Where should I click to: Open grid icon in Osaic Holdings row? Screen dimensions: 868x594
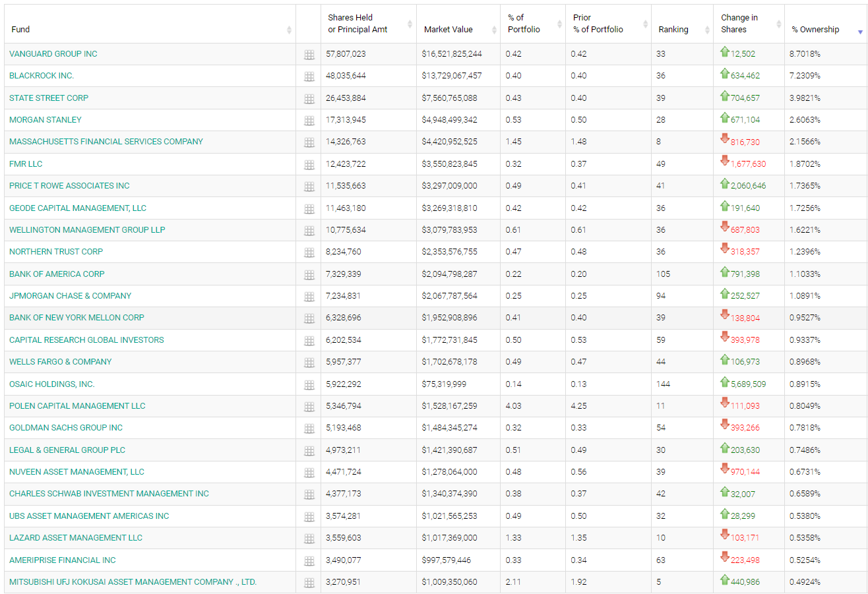click(309, 385)
